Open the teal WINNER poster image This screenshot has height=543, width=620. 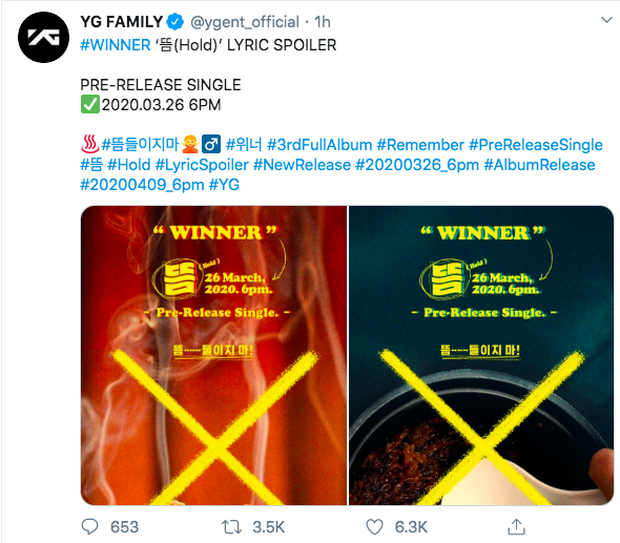click(481, 355)
